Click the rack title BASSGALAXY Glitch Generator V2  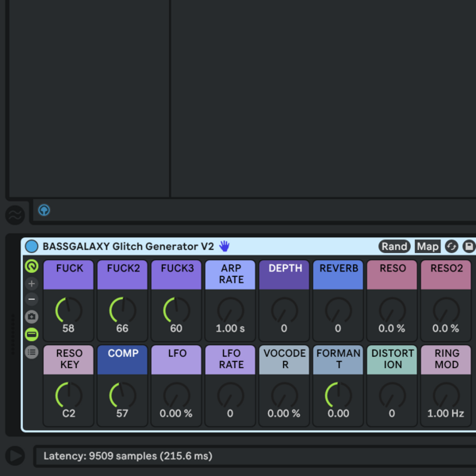pos(129,246)
